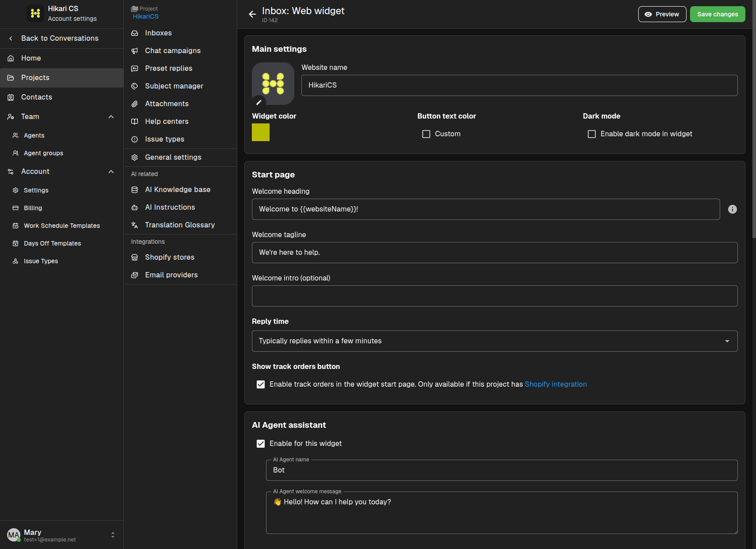Open the HikariCS project link
This screenshot has height=549, width=756.
click(146, 16)
